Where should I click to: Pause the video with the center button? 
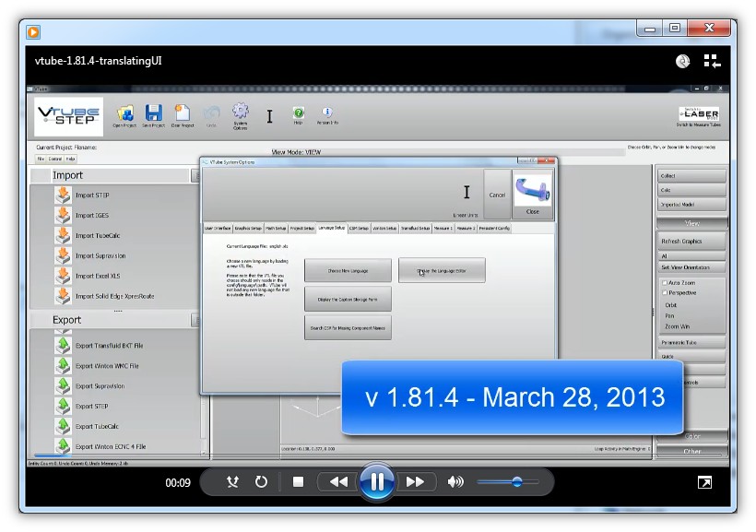coord(377,481)
